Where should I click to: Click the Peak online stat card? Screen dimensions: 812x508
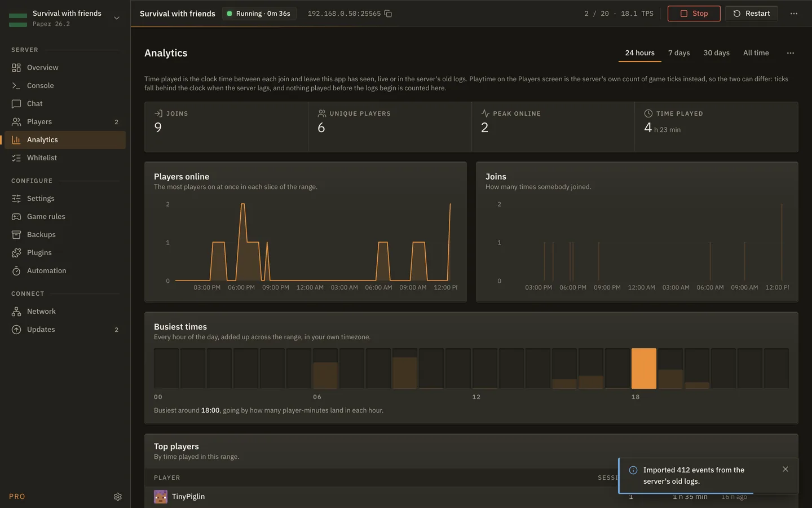coord(553,127)
